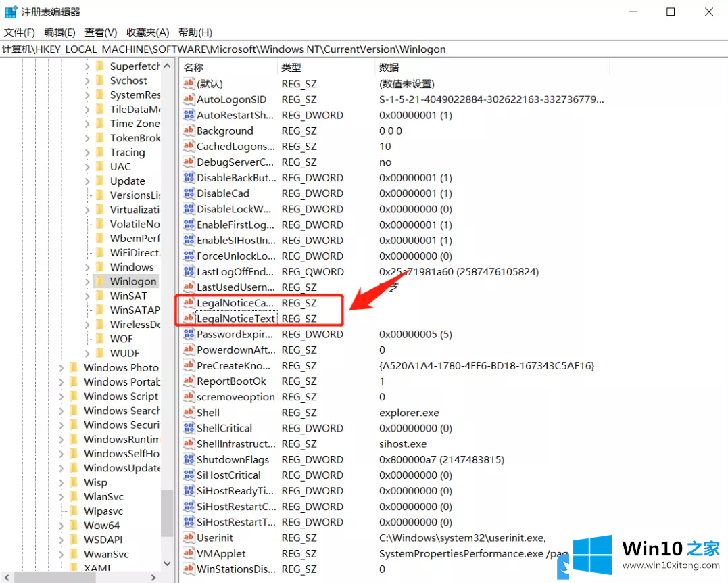Image resolution: width=728 pixels, height=583 pixels.
Task: Expand the Superfetch tree node
Action: point(87,66)
